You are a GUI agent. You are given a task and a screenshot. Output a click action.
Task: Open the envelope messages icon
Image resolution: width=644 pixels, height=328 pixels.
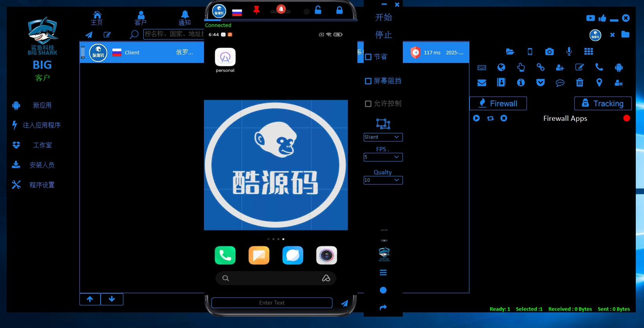click(x=482, y=83)
